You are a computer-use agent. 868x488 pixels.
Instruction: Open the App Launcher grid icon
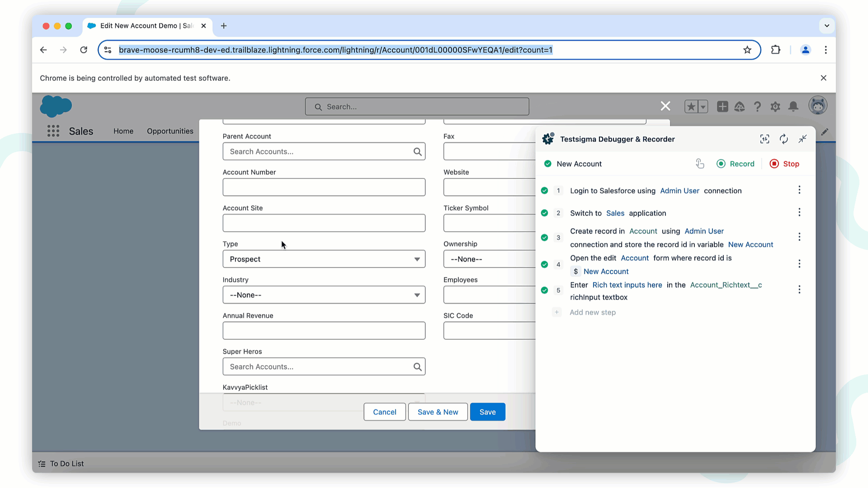coord(53,131)
